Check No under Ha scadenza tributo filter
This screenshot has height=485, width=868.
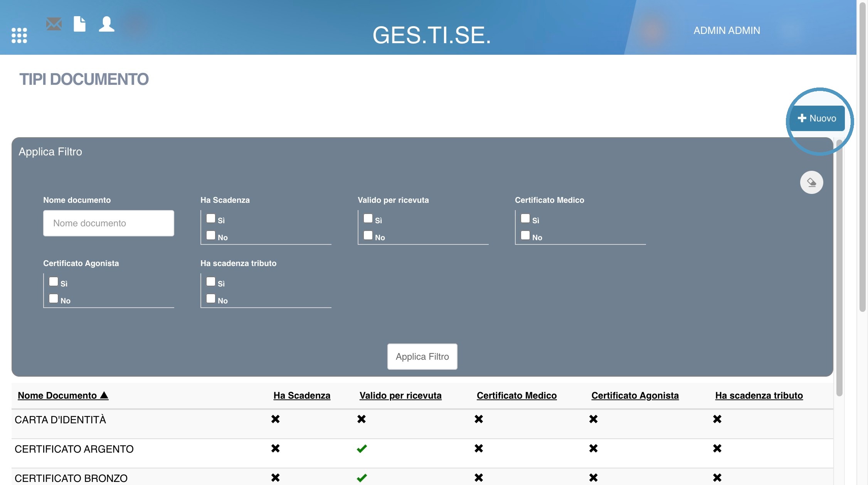pyautogui.click(x=211, y=299)
